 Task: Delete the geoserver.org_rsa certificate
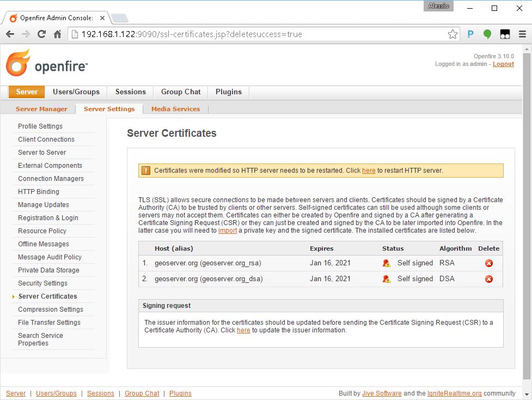pos(488,263)
